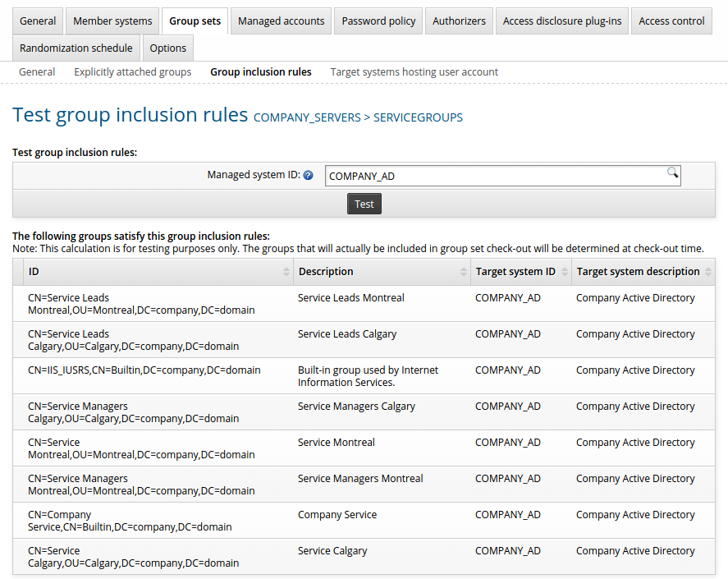The height and width of the screenshot is (579, 728).
Task: Open Access disclosure plug-ins tab
Action: (562, 21)
